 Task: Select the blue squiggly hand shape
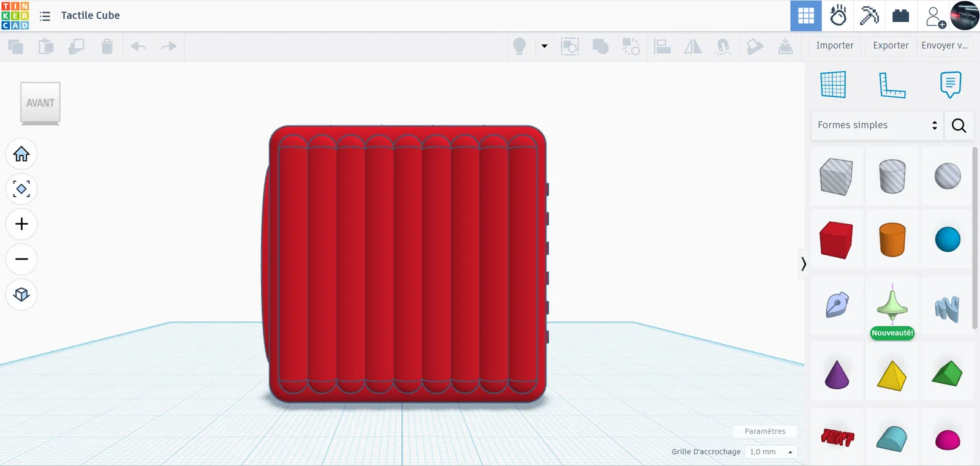pos(948,308)
